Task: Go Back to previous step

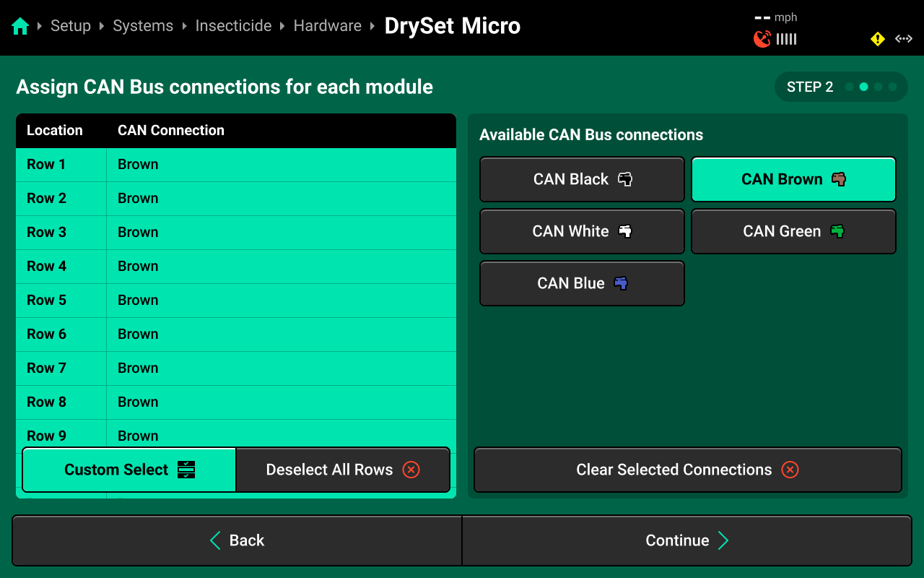Action: 237,540
